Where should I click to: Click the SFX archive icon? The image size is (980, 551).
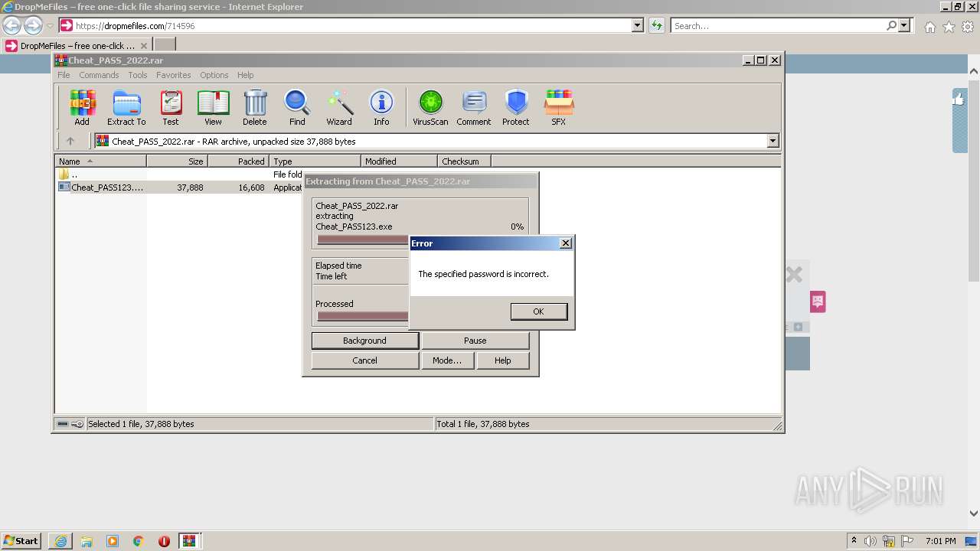(x=559, y=107)
